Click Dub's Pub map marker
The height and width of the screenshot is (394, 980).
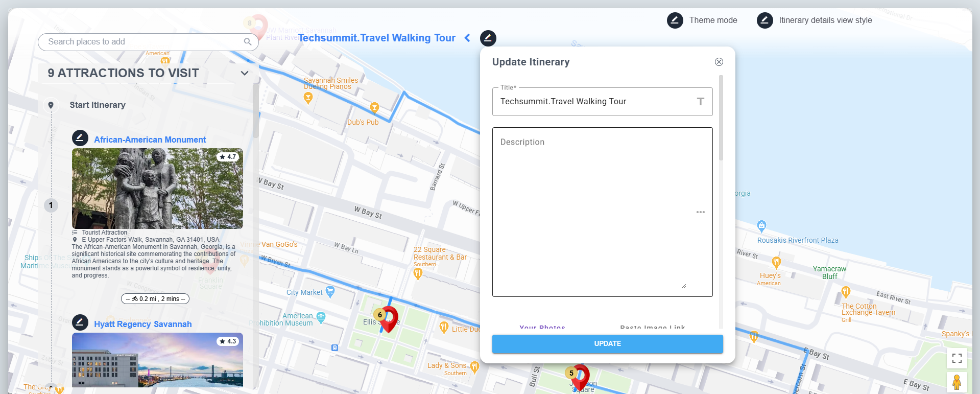click(x=374, y=107)
